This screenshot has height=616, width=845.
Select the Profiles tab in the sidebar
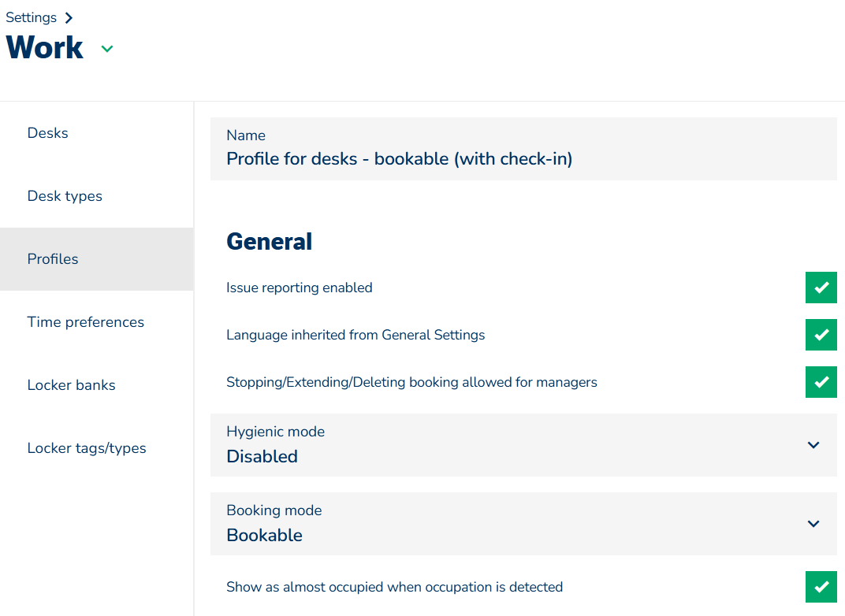(53, 259)
